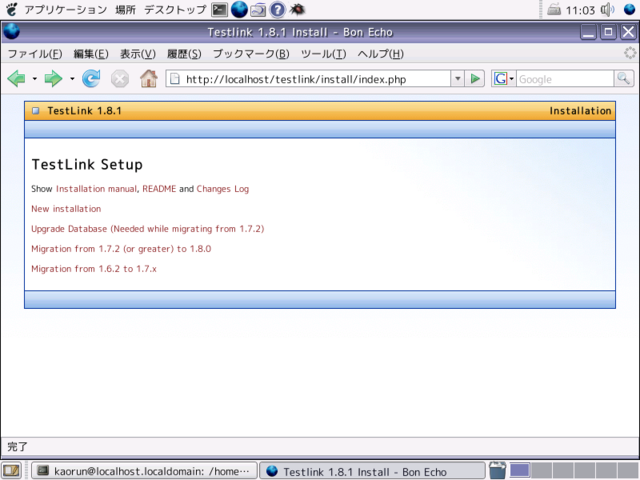The width and height of the screenshot is (640, 480).
Task: Switch to the second workspace
Action: coord(541,471)
